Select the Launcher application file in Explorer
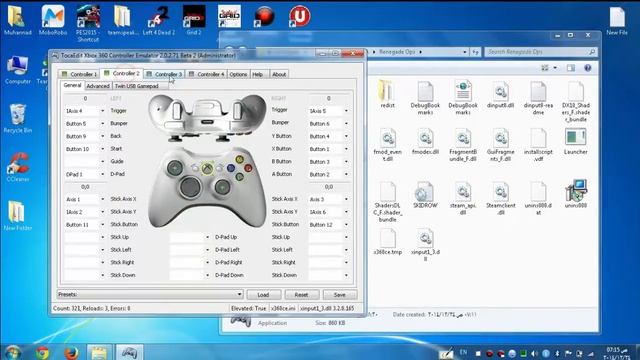This screenshot has height=360, width=640. click(576, 141)
